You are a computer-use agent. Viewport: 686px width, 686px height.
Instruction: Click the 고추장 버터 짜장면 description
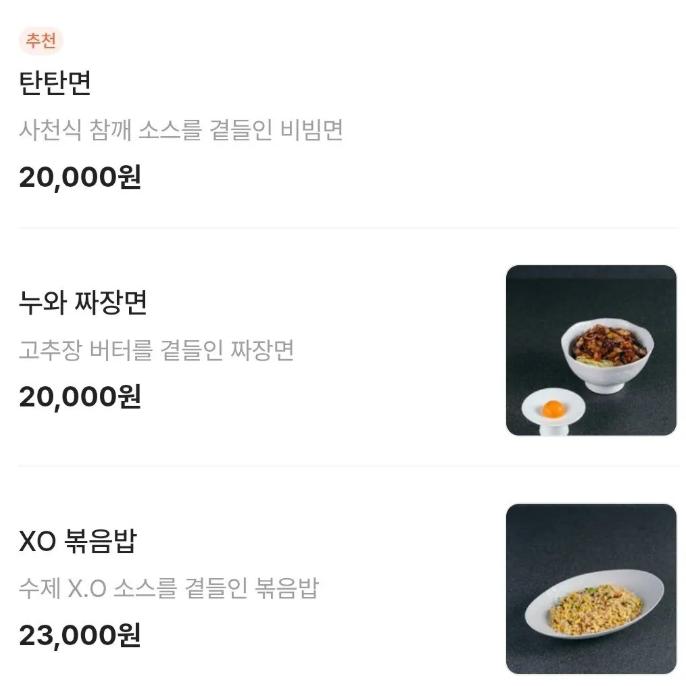tap(156, 351)
